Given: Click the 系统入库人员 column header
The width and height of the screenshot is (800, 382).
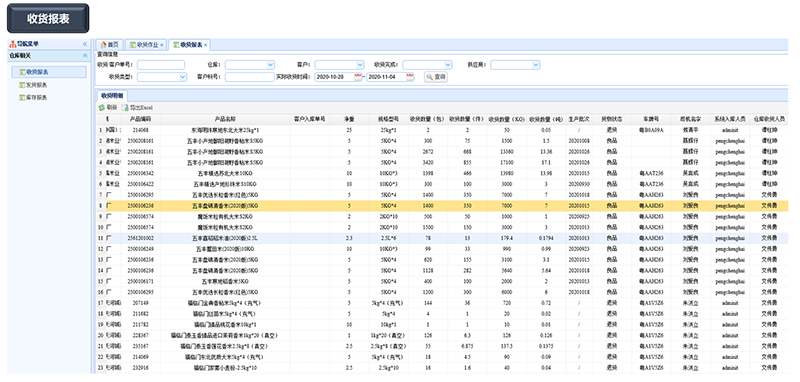Looking at the screenshot, I should (x=729, y=119).
